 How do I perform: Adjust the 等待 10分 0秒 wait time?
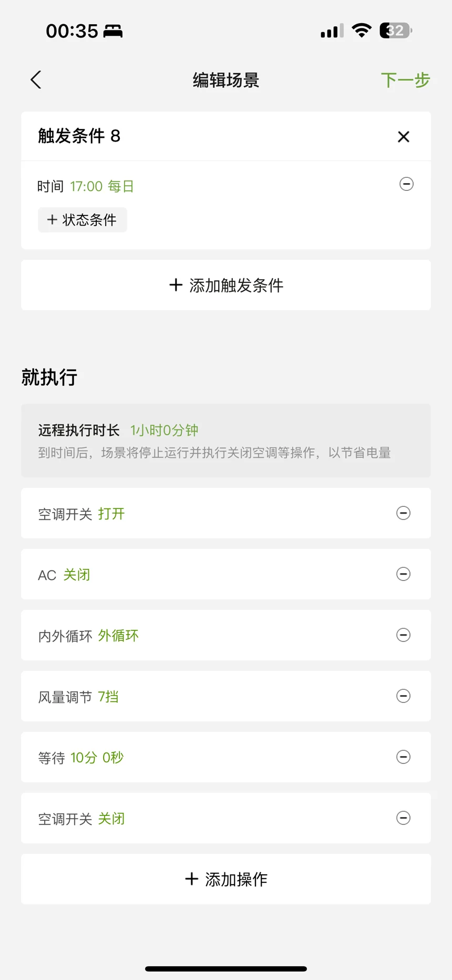[x=97, y=758]
